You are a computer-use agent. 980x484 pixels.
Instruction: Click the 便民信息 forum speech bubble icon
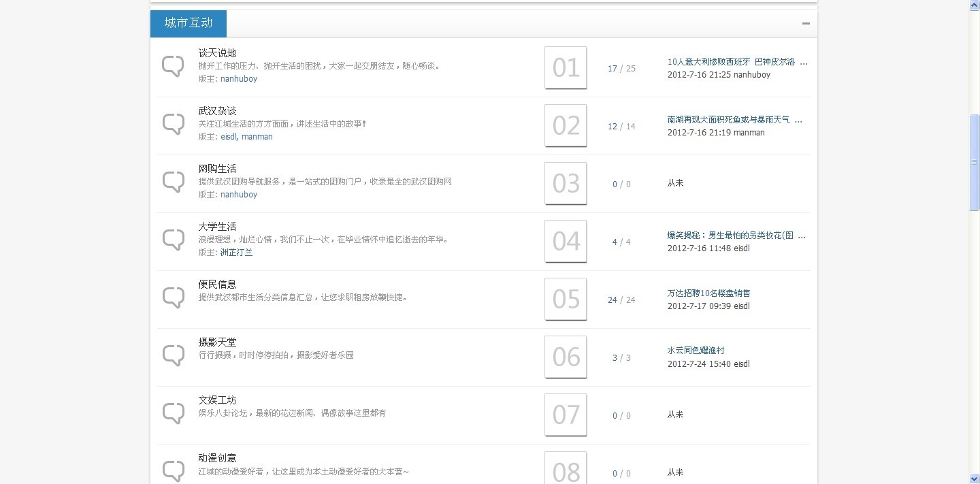[x=174, y=297]
